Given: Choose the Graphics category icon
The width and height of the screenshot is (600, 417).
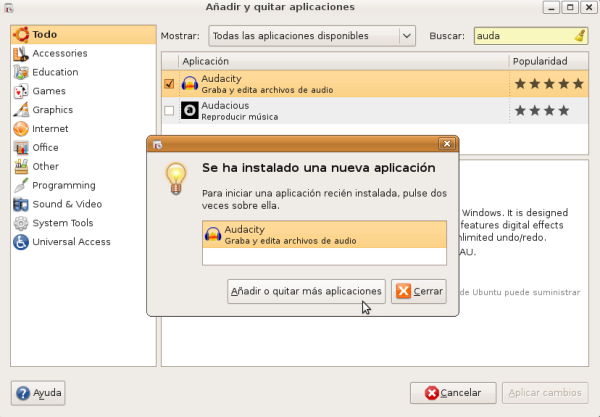Looking at the screenshot, I should (x=20, y=110).
